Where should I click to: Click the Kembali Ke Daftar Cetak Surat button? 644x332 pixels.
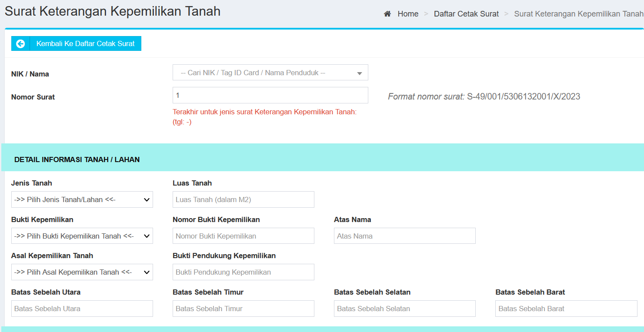(85, 43)
